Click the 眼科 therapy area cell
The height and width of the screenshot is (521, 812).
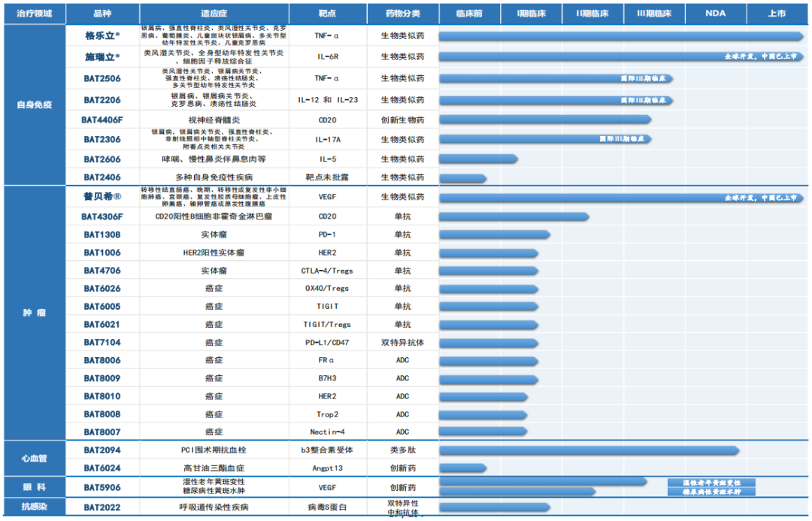[35, 487]
